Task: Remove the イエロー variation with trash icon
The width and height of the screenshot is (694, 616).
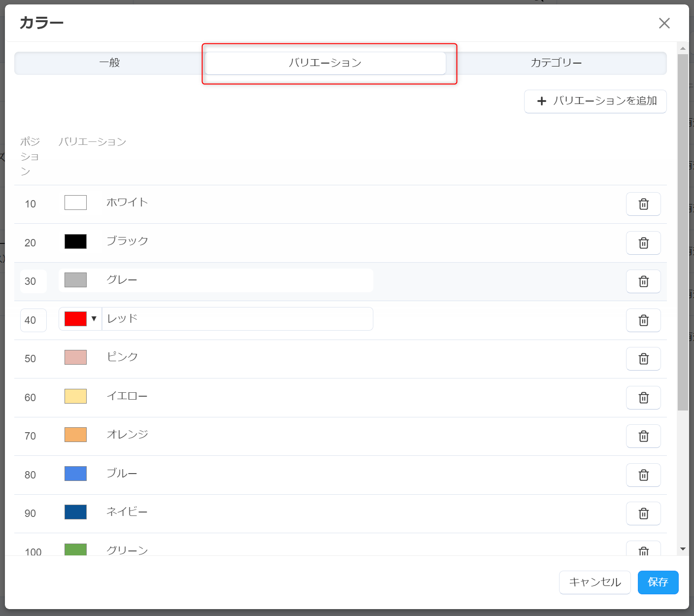Action: coord(643,398)
